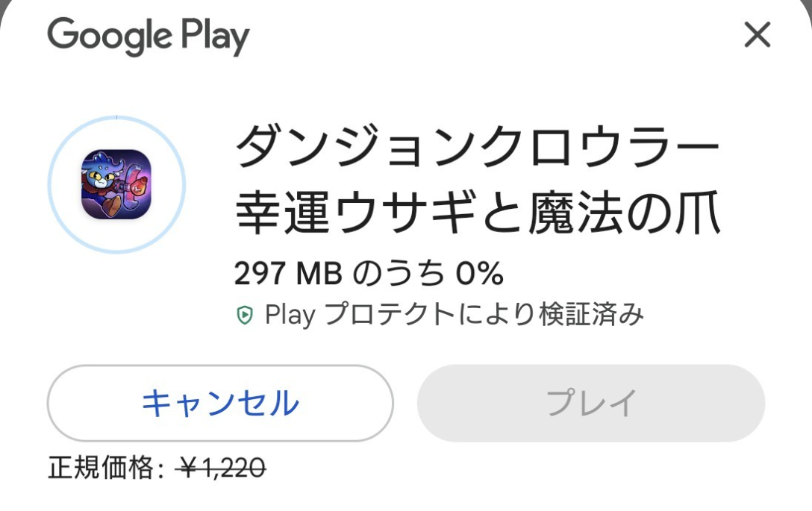
Task: Select the subtitle 幸運ウサギと魔法の爪
Action: pyautogui.click(x=478, y=213)
